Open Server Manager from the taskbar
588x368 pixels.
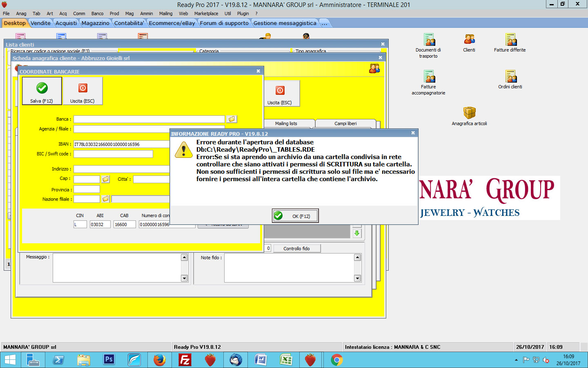point(33,360)
